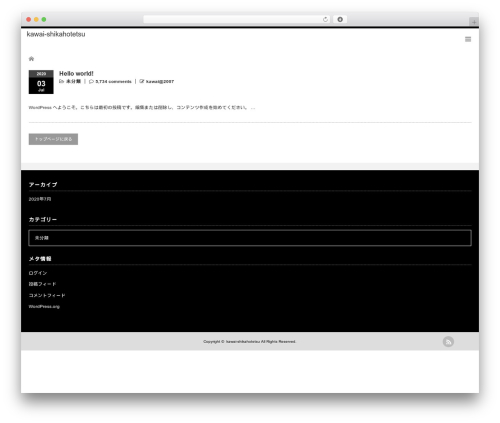Image resolution: width=500 pixels, height=423 pixels.
Task: Minimize the window with the yellow button
Action: click(36, 19)
